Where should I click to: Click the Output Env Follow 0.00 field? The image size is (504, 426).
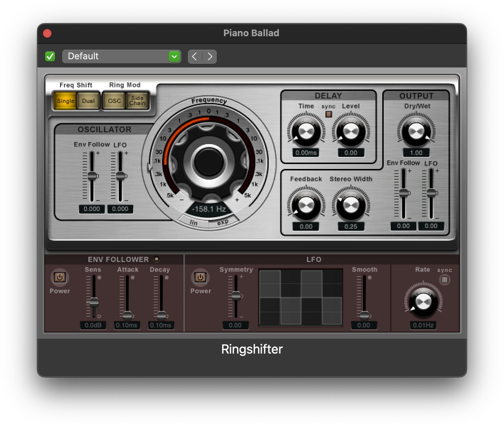coord(403,226)
